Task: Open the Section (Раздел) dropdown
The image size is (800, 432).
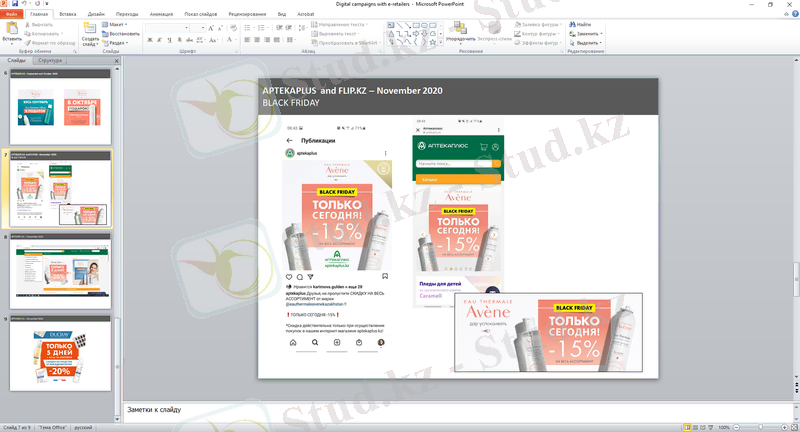Action: [115, 43]
